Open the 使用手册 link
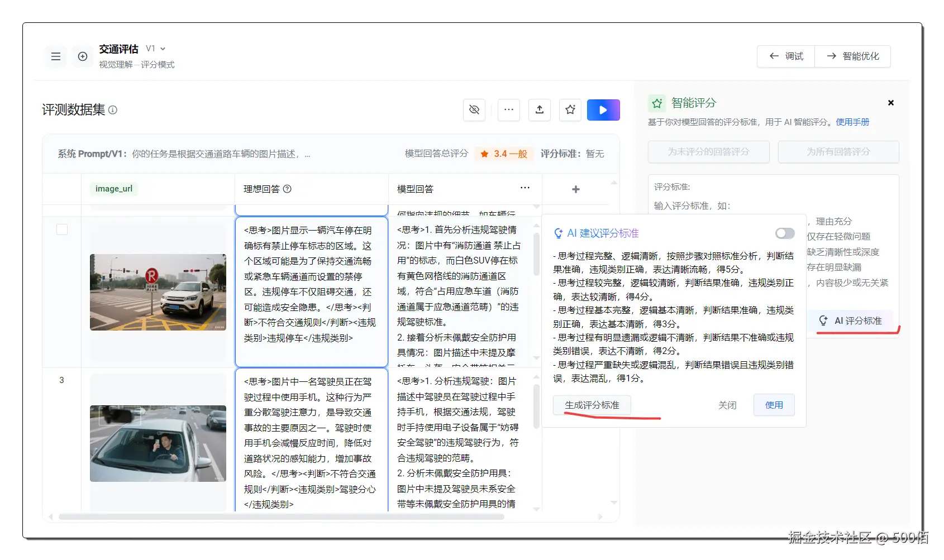This screenshot has height=560, width=944. [x=852, y=122]
